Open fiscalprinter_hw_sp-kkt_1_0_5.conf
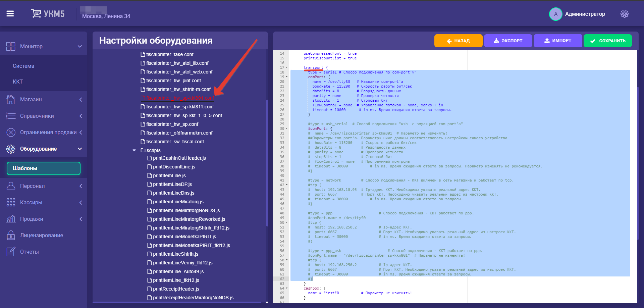Image resolution: width=644 pixels, height=308 pixels. (184, 115)
